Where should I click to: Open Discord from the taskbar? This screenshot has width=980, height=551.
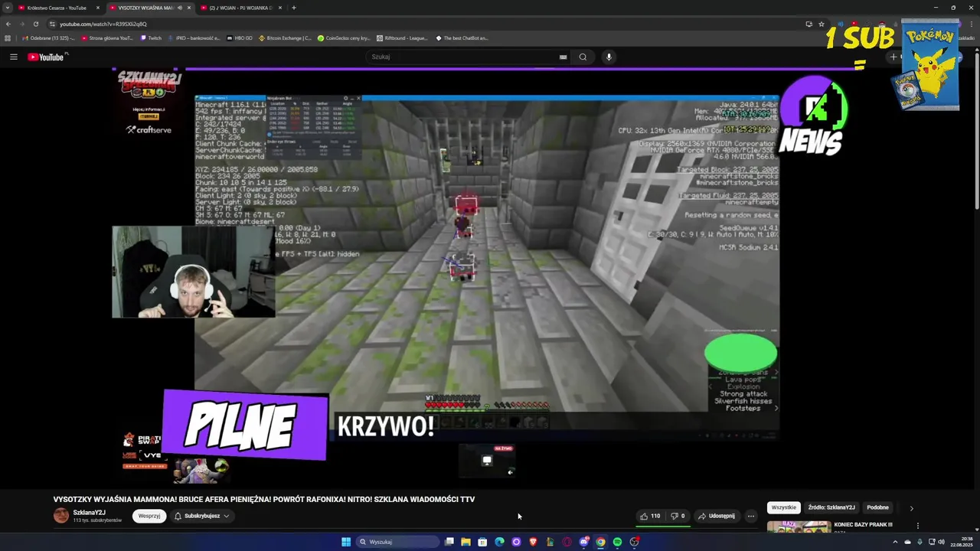(583, 542)
